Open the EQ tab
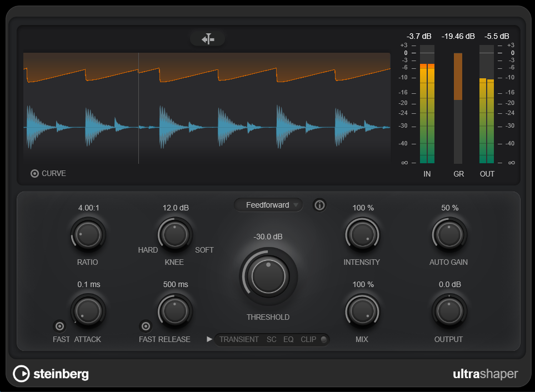This screenshot has width=535, height=392. point(288,339)
